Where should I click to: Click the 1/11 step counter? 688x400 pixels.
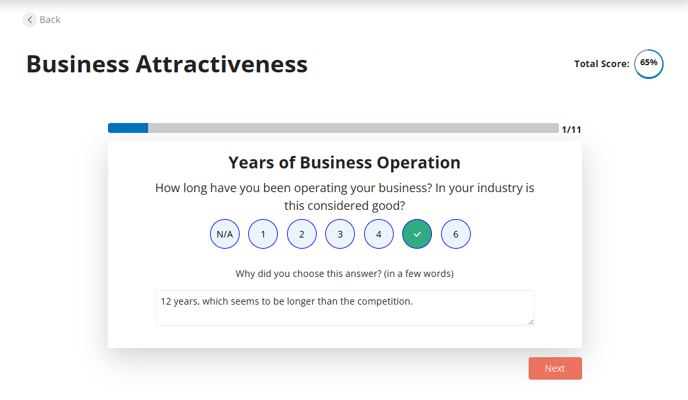[x=571, y=129]
